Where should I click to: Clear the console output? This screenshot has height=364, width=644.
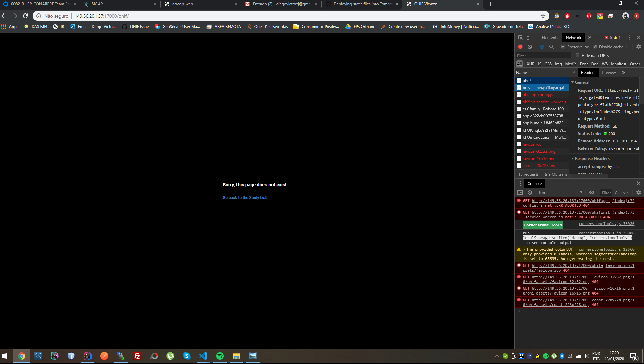[x=530, y=192]
